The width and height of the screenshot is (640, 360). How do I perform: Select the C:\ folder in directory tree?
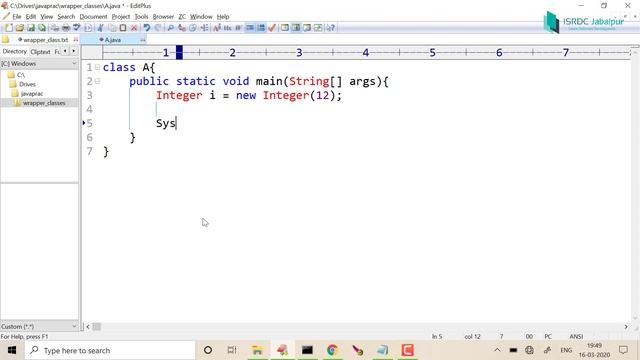pyautogui.click(x=20, y=75)
